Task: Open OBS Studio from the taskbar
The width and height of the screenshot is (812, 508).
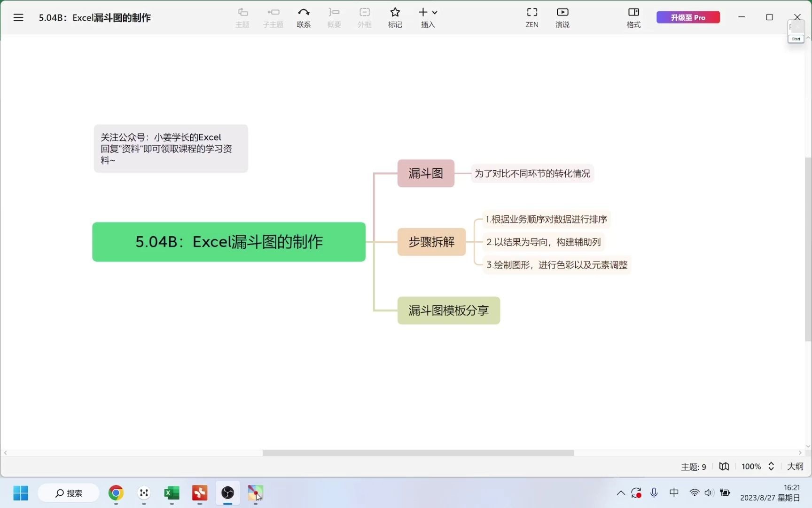Action: [228, 493]
